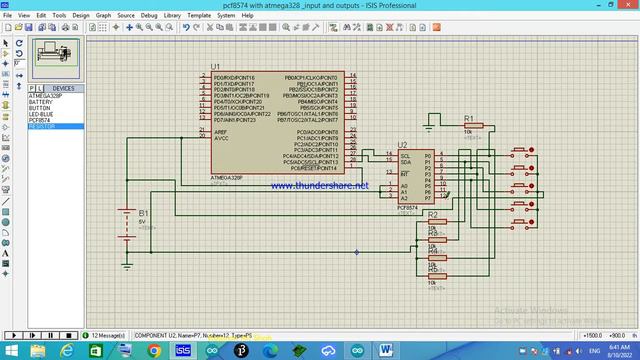Open Google Chrome from taskbar
This screenshot has width=640, height=360.
pyautogui.click(x=154, y=351)
